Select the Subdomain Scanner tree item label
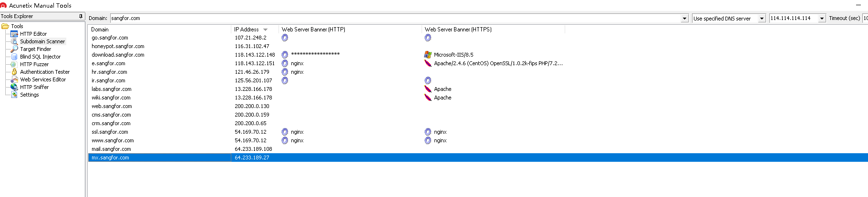This screenshot has height=197, width=868. click(x=42, y=41)
